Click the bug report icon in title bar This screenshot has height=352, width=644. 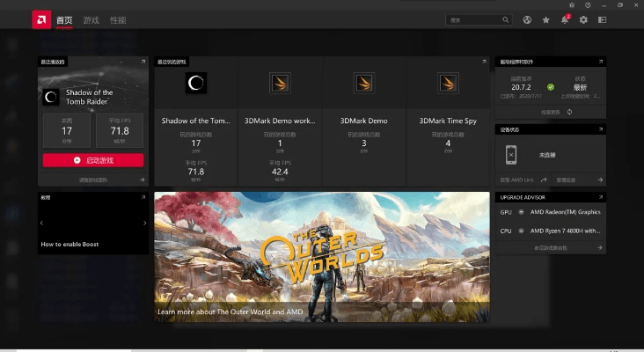pos(572,4)
